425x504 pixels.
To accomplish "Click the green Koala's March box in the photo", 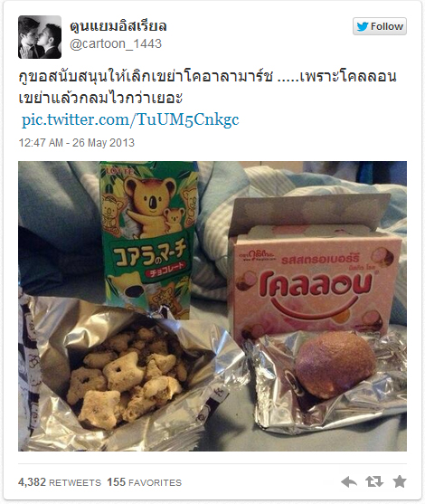I will click(x=148, y=238).
